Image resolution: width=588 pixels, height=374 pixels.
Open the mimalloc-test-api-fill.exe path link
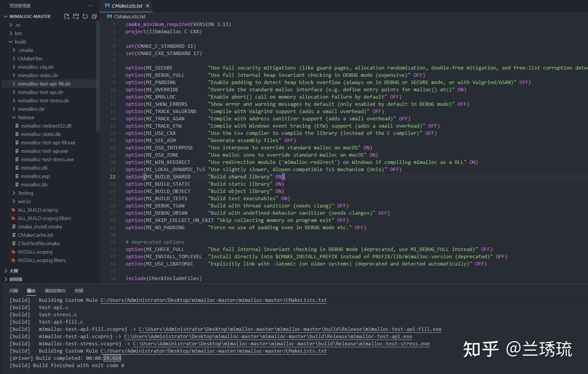[290, 329]
